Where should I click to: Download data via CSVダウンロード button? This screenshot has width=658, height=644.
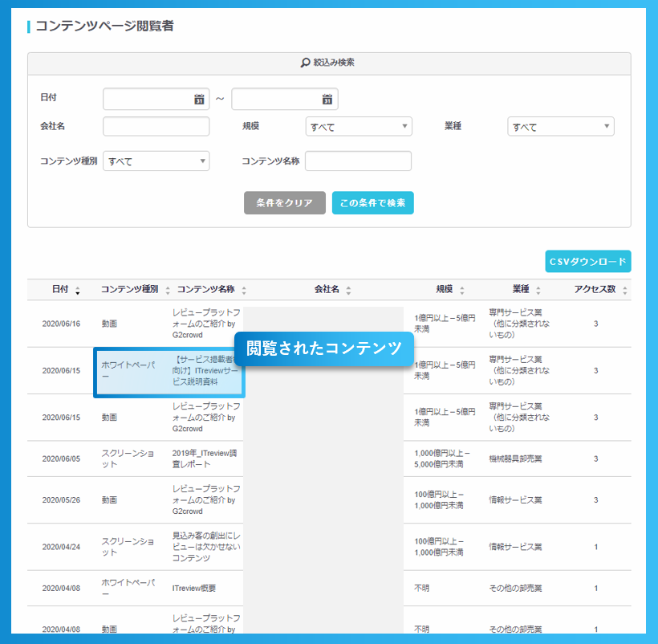pyautogui.click(x=587, y=262)
